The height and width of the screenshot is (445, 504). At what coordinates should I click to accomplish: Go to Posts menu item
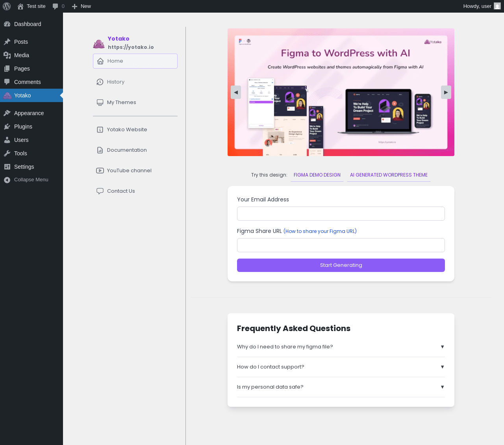coord(31,42)
